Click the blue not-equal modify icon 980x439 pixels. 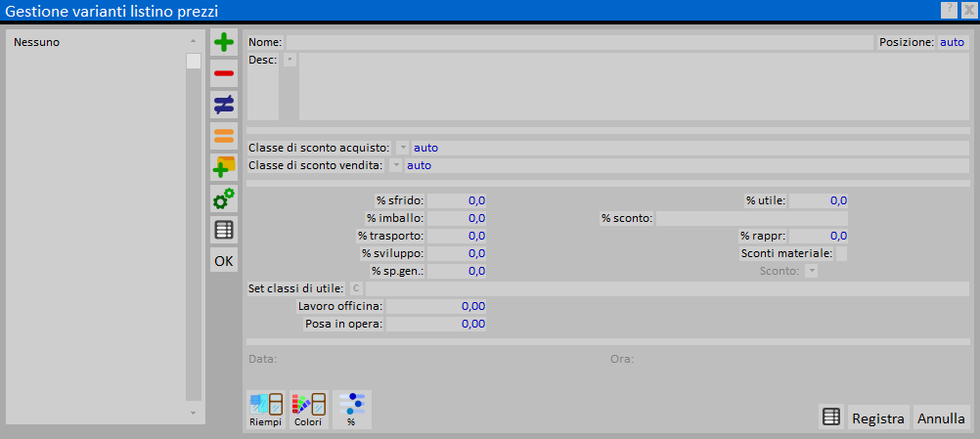click(x=224, y=105)
